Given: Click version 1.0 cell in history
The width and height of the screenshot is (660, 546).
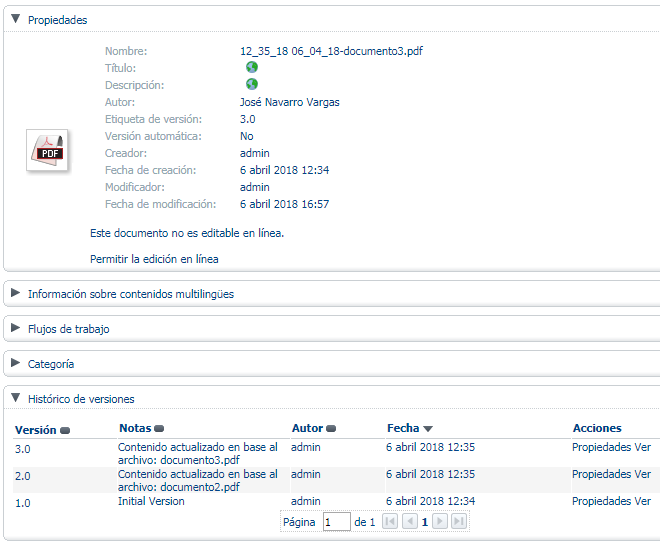Looking at the screenshot, I should (23, 503).
